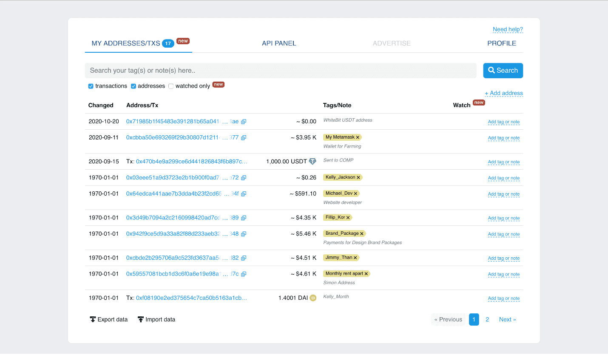The width and height of the screenshot is (608, 364).
Task: Copy address 0x942f9ce5d9a33a icon
Action: click(x=244, y=234)
